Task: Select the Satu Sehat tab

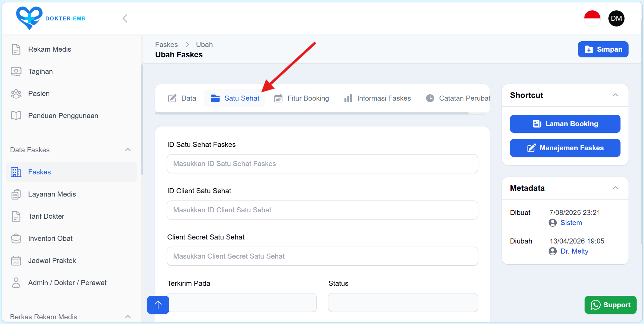Action: coord(235,98)
